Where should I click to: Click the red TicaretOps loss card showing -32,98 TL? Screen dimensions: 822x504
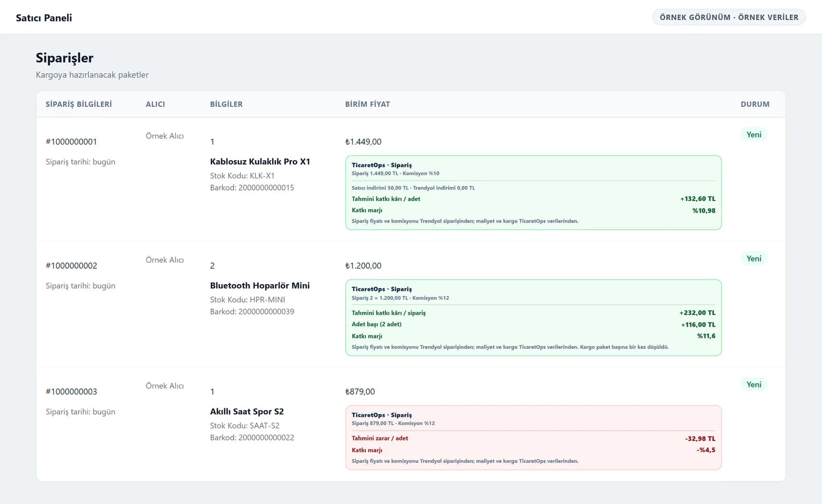coord(533,437)
